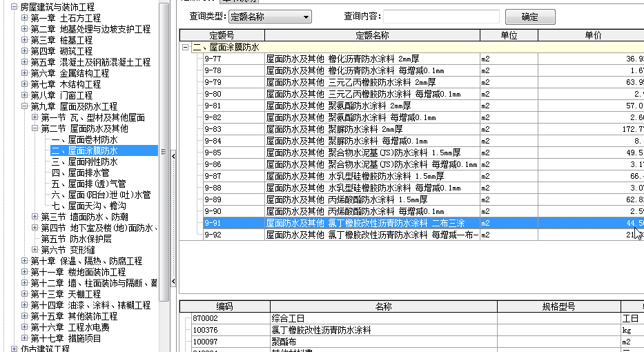Collapse 第九章 屋面及防水工程 chapter
This screenshot has width=644, height=352.
(24, 106)
